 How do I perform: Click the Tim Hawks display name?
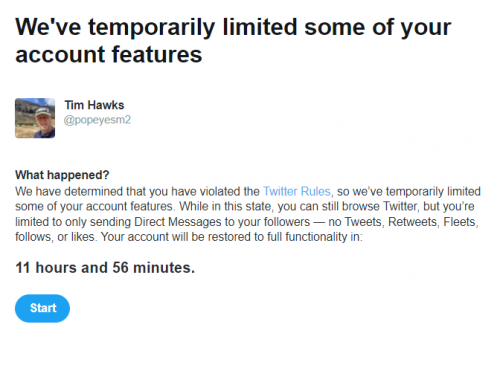click(x=94, y=105)
